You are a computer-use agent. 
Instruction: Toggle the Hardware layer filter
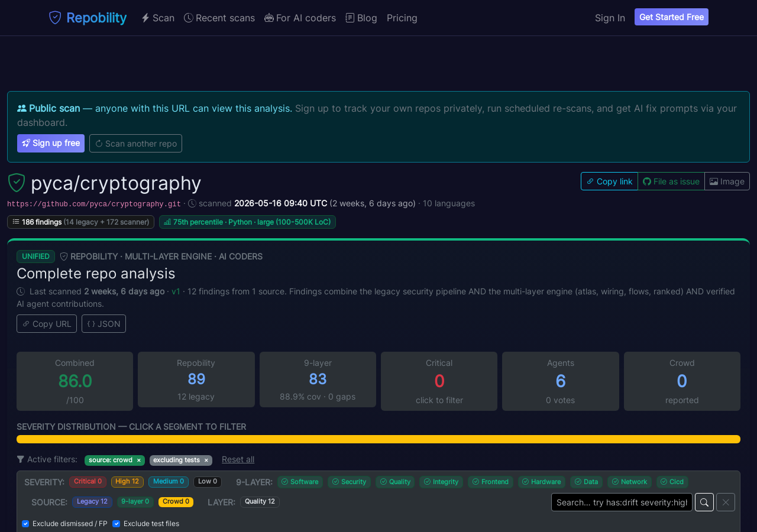tap(542, 482)
